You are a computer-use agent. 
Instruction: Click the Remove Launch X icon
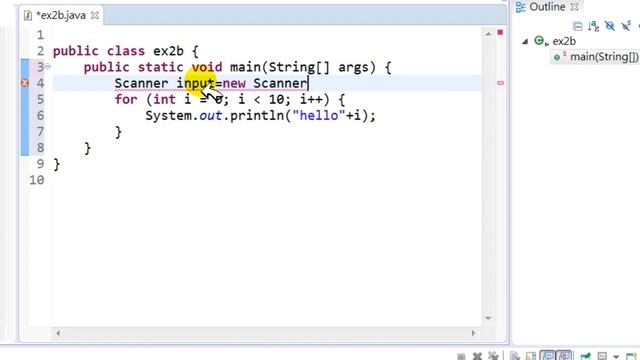(477, 356)
